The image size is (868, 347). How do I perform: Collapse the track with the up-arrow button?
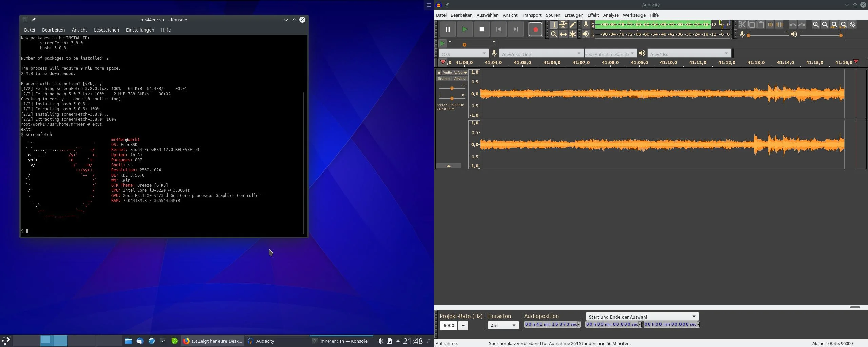coord(449,166)
